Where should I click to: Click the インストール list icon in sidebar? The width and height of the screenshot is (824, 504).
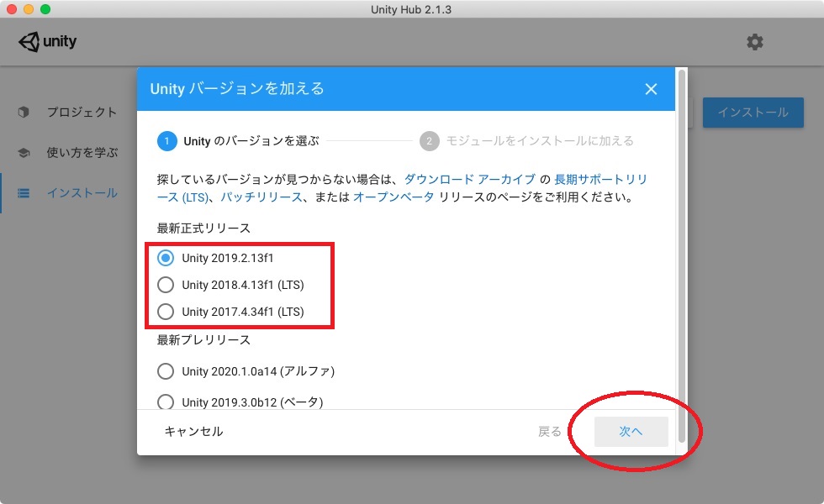[24, 193]
